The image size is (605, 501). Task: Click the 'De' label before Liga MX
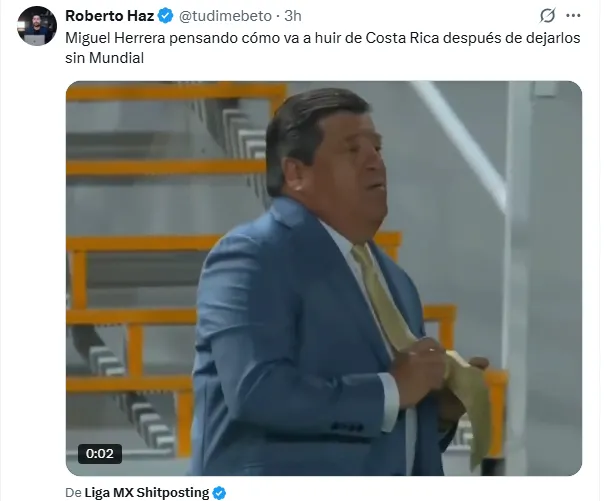[73, 493]
